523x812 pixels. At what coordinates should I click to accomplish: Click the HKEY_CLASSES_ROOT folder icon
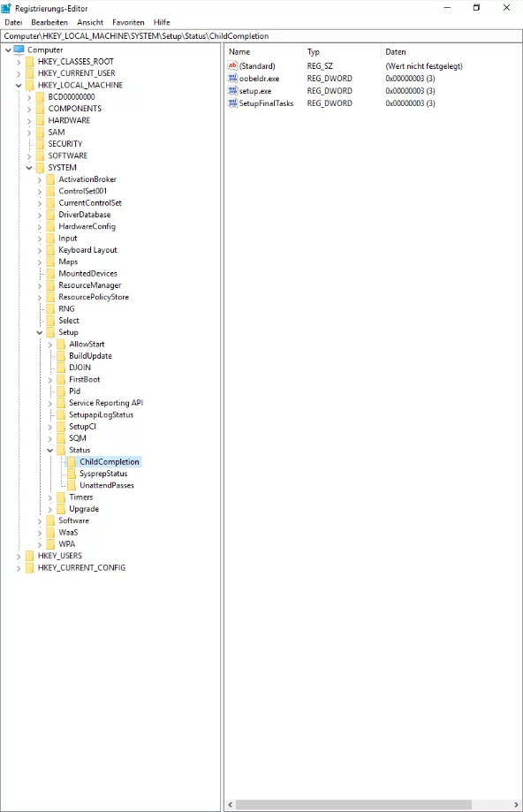point(30,61)
